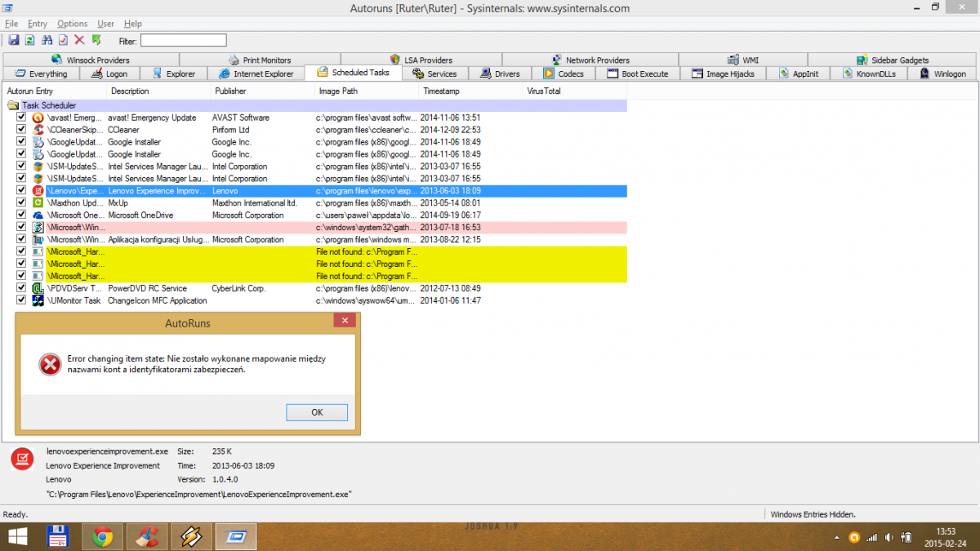The width and height of the screenshot is (980, 551).
Task: Sort by the Autorun Entry column header
Action: 55,91
